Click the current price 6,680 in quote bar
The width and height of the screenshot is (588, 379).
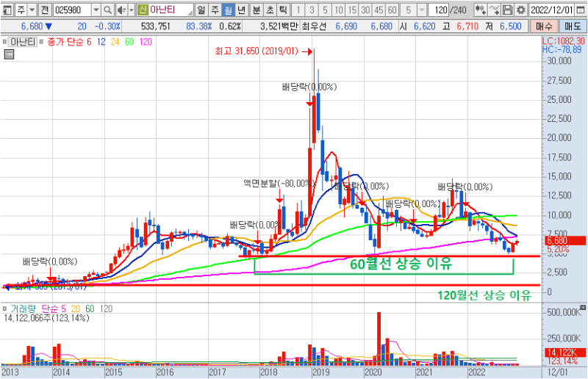32,26
